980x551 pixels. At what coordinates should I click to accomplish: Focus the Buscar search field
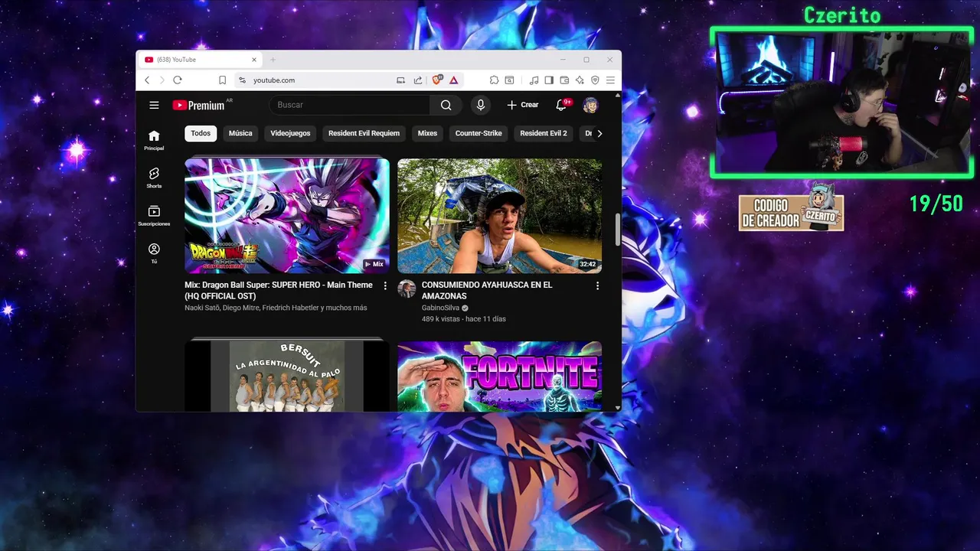pos(349,105)
